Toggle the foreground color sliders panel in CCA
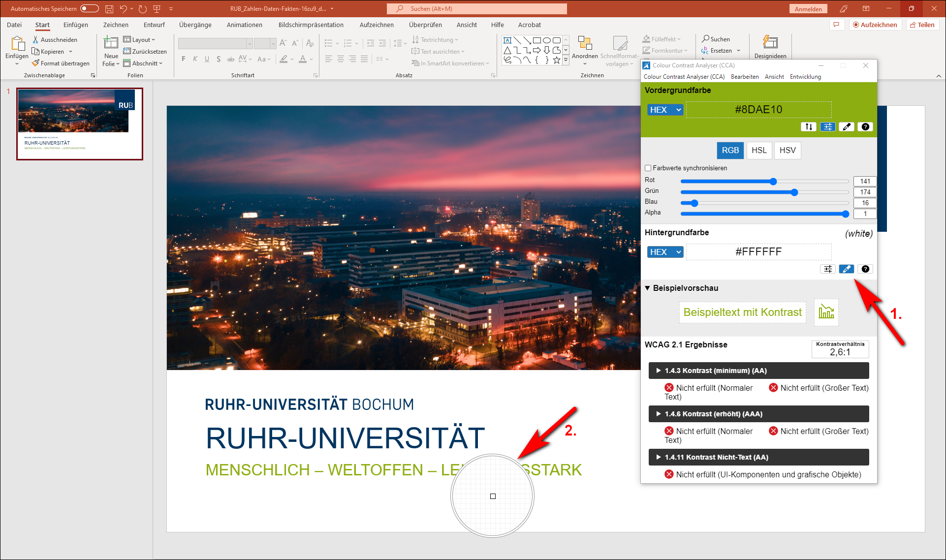This screenshot has width=946, height=560. 828,126
